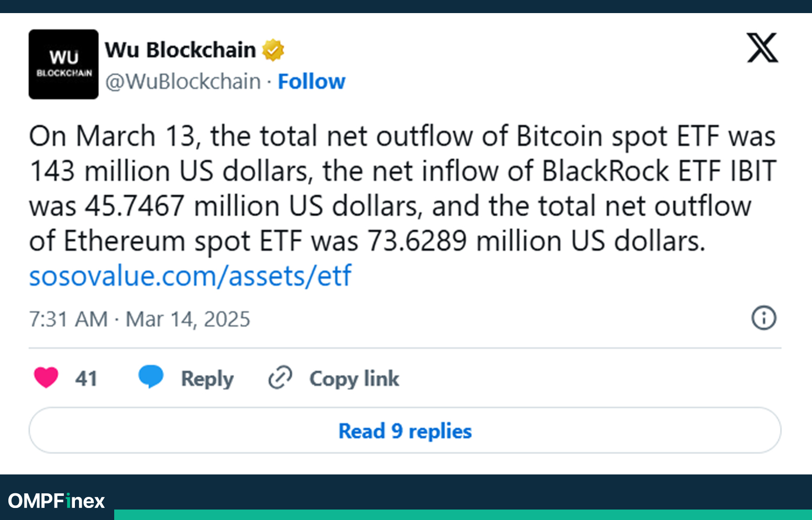Click the Copy link label
Image resolution: width=812 pixels, height=520 pixels.
[x=354, y=379]
